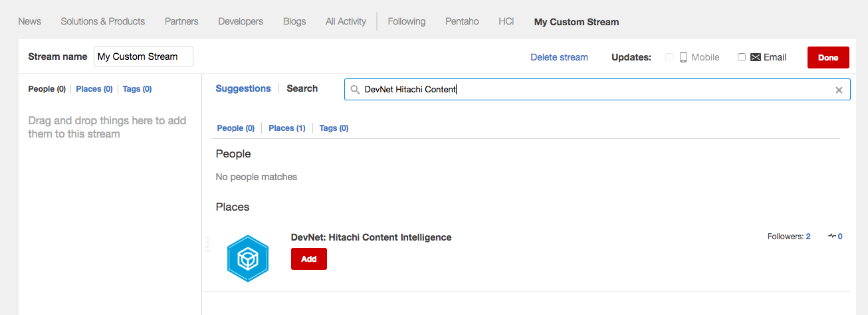868x315 pixels.
Task: Open the HCI stream
Action: [x=506, y=21]
